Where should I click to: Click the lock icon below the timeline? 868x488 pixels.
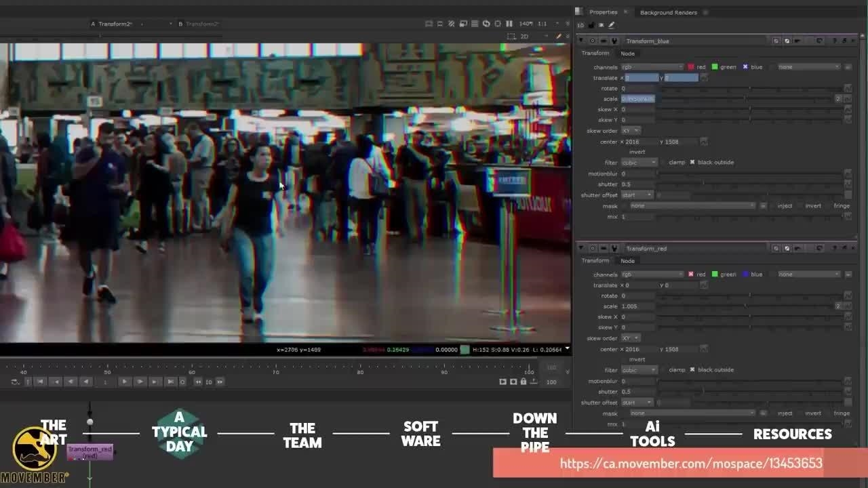point(524,382)
